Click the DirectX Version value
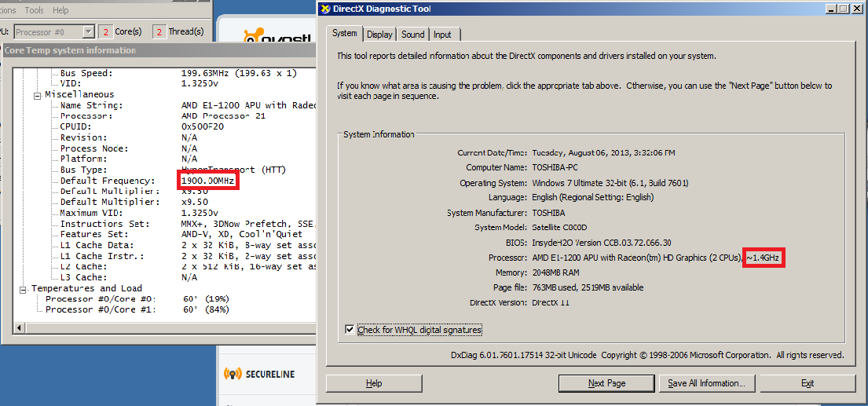The image size is (868, 406). (x=551, y=302)
